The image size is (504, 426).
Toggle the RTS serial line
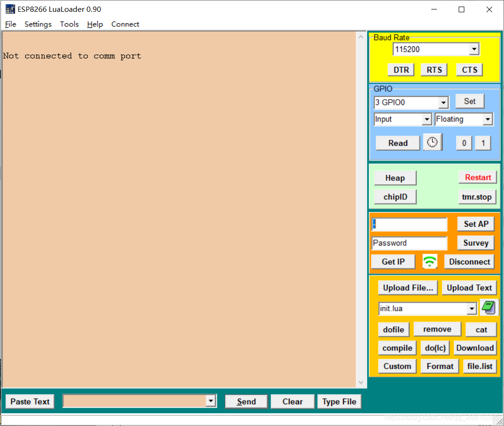pyautogui.click(x=434, y=69)
